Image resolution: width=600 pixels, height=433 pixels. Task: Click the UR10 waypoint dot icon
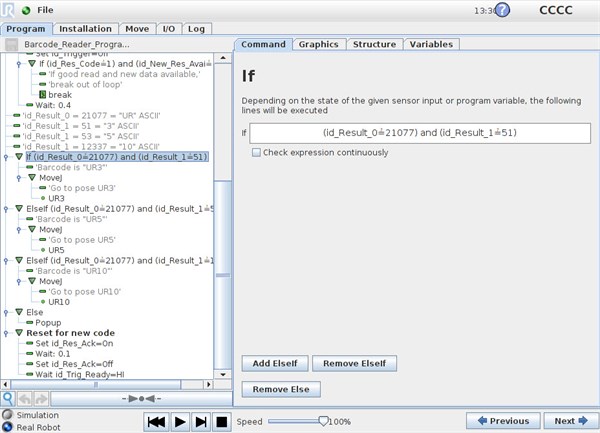coord(43,302)
